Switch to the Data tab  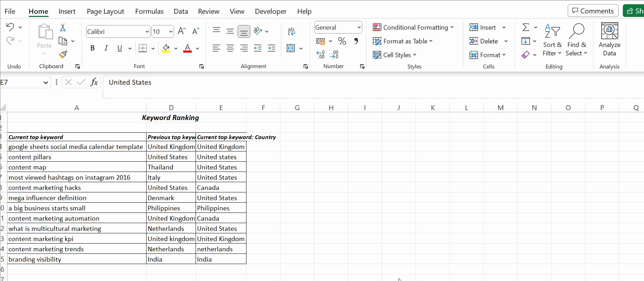[181, 11]
